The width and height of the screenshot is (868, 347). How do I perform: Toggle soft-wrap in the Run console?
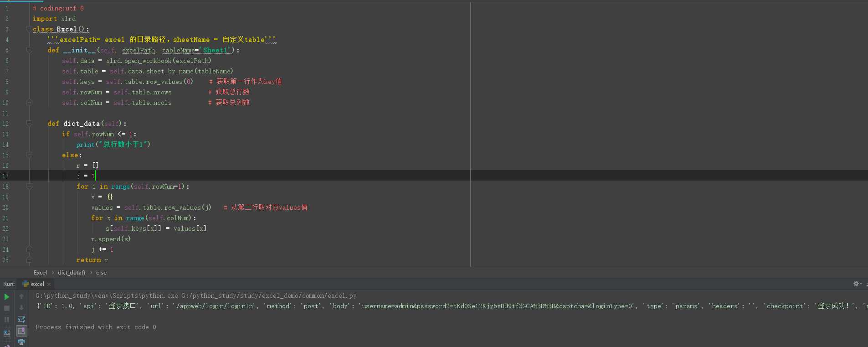(x=21, y=319)
